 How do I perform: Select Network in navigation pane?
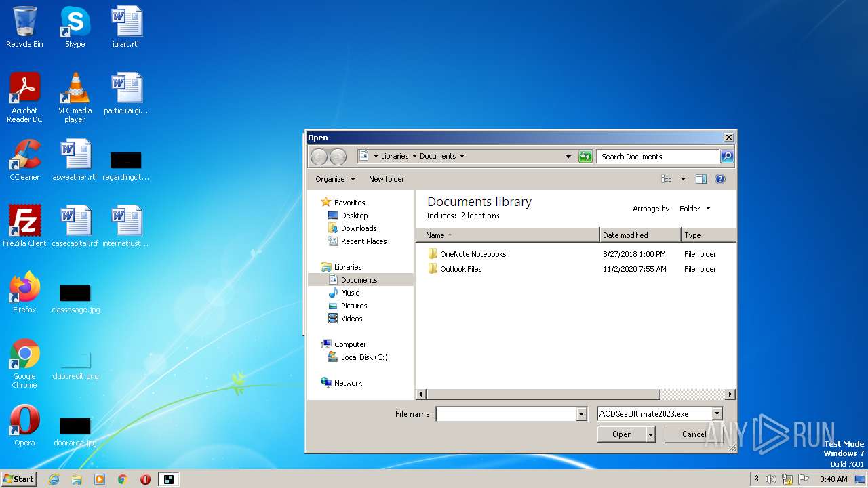pyautogui.click(x=342, y=383)
